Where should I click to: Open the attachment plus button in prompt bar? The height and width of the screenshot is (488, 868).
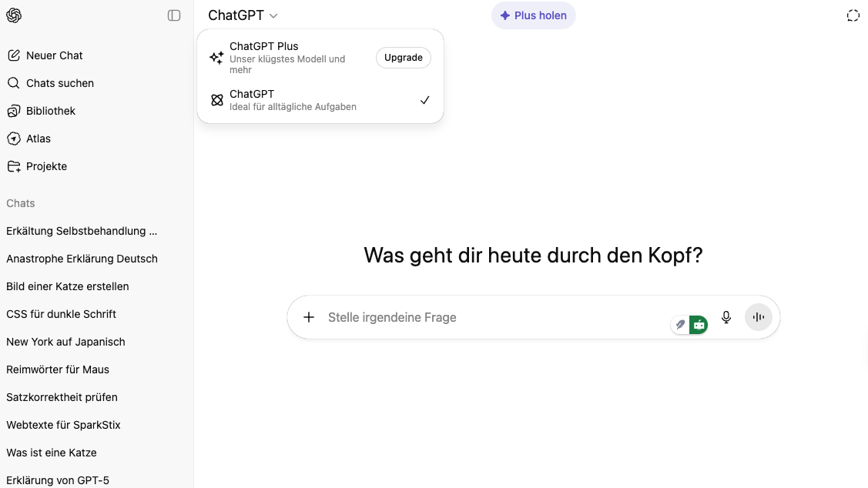coord(309,316)
